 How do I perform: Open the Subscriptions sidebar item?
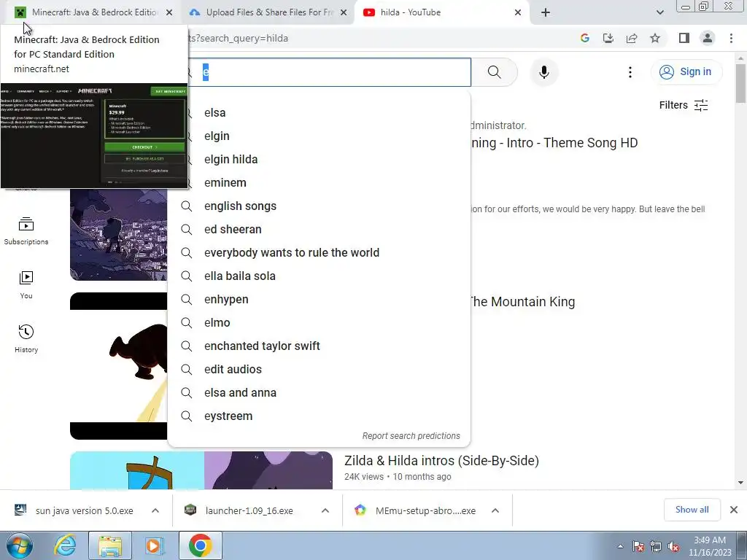pos(26,231)
